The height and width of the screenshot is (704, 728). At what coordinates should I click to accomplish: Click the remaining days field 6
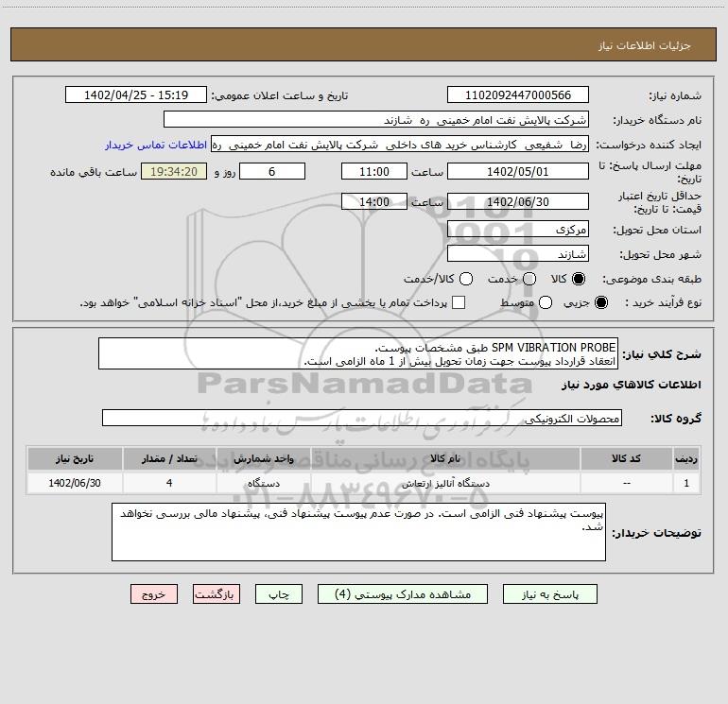coord(272,171)
